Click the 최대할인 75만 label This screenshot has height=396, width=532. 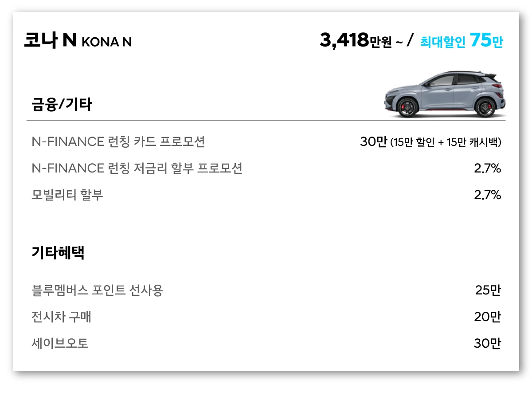(461, 41)
